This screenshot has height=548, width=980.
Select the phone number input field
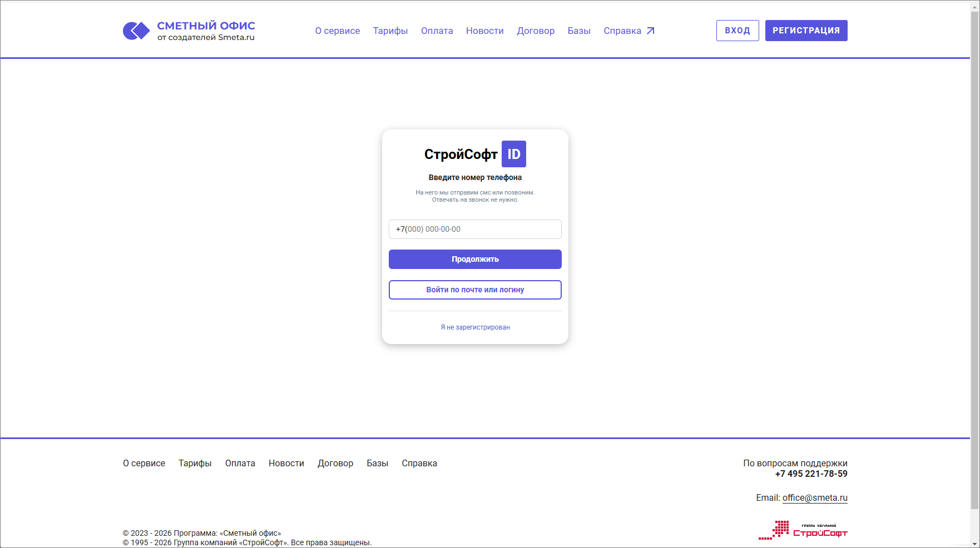[x=474, y=229]
